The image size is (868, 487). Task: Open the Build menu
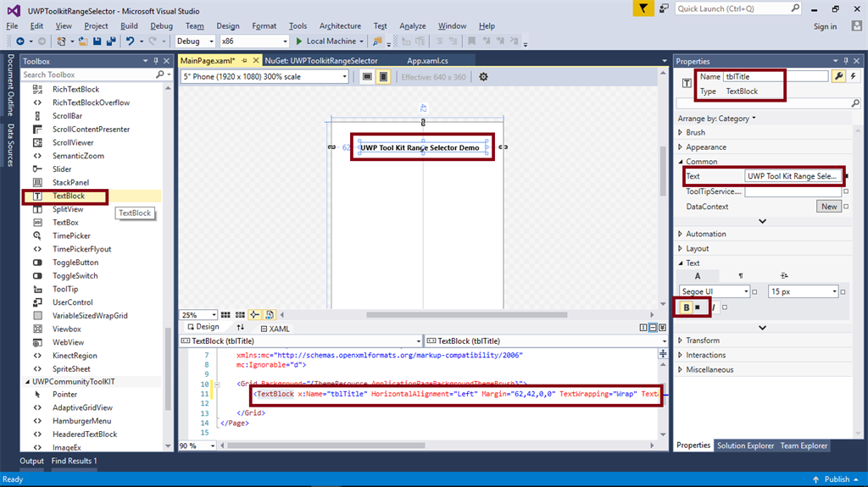tap(129, 26)
